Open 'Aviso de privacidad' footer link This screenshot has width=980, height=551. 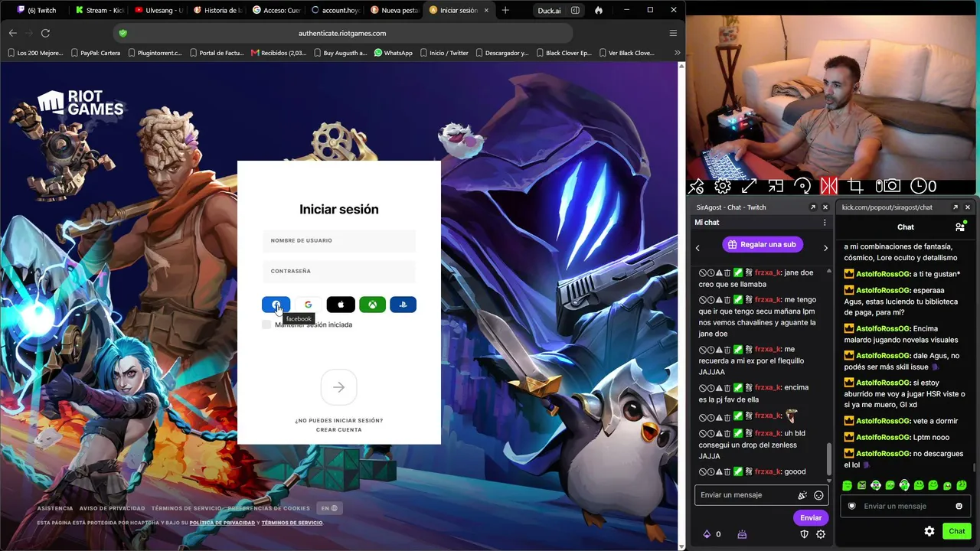point(112,508)
